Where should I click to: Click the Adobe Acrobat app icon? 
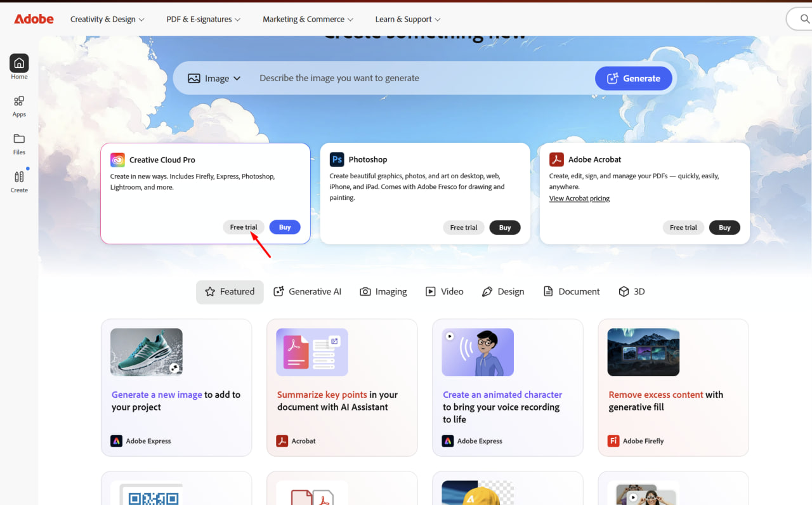(556, 159)
